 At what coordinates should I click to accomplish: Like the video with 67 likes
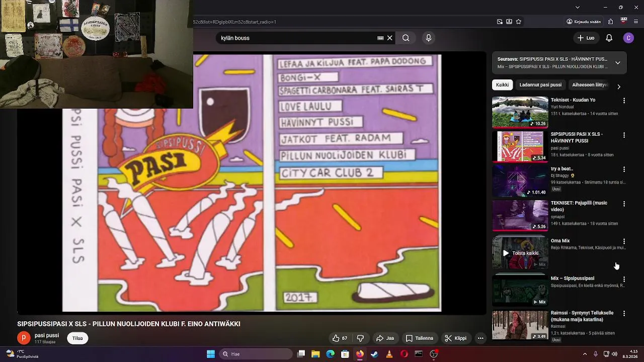(x=340, y=338)
